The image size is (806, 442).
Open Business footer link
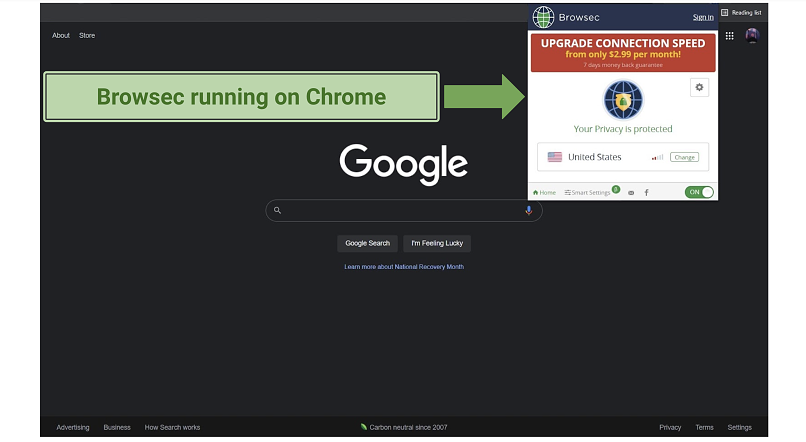click(x=117, y=427)
